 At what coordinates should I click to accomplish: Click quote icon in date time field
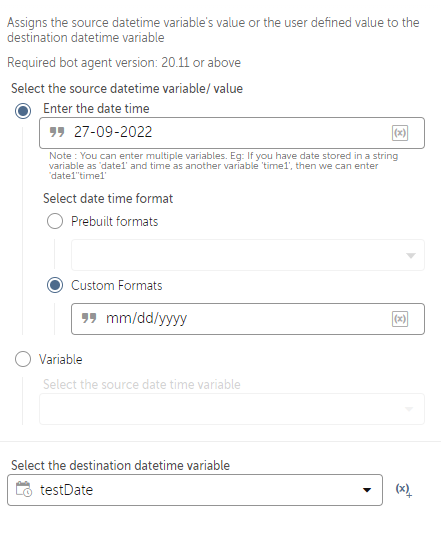coord(57,132)
